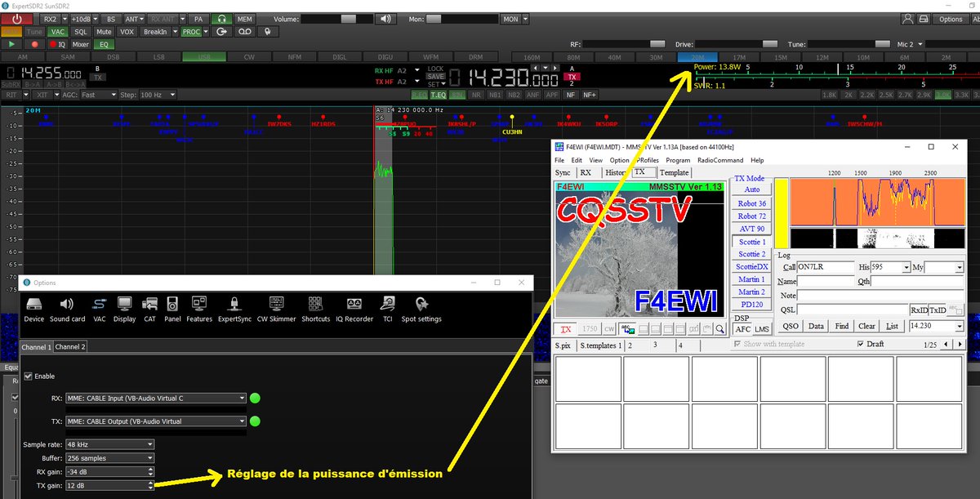Open Device settings in Options window

pos(34,309)
